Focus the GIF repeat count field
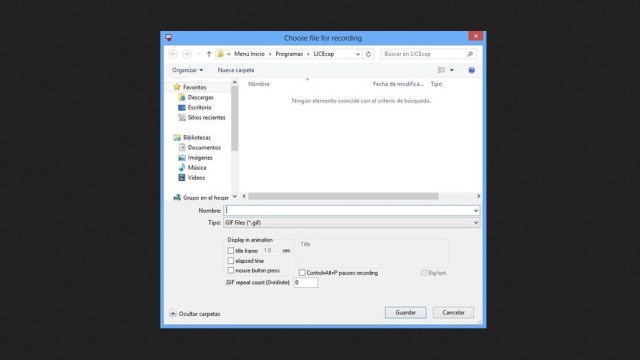The height and width of the screenshot is (360, 640). point(306,282)
